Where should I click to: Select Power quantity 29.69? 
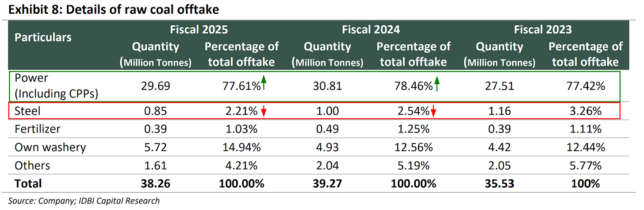tap(155, 86)
